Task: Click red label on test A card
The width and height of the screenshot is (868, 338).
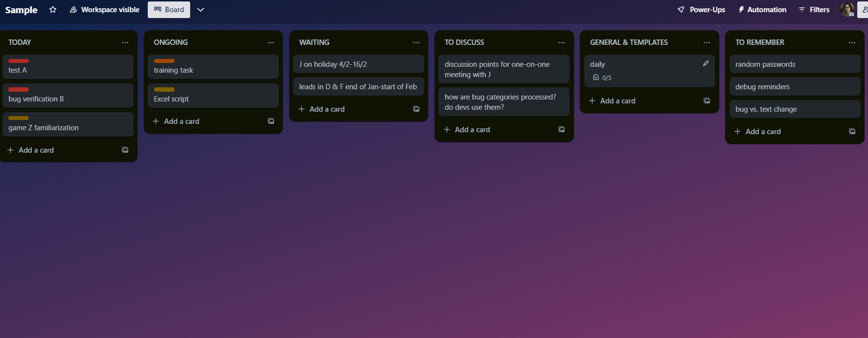Action: (x=19, y=61)
